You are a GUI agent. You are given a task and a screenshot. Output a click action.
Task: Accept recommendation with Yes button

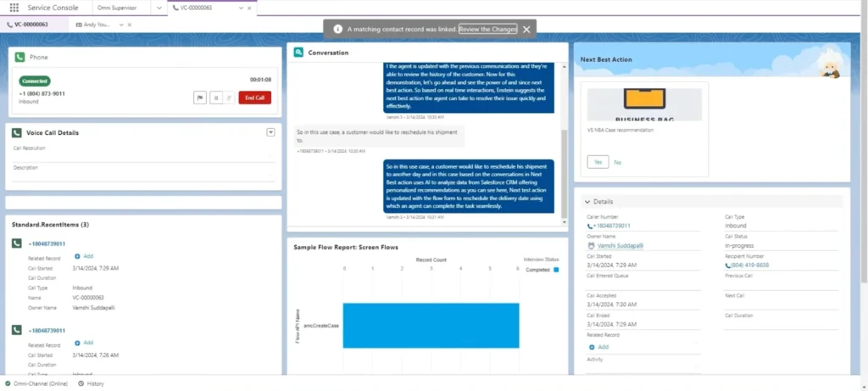click(x=597, y=161)
